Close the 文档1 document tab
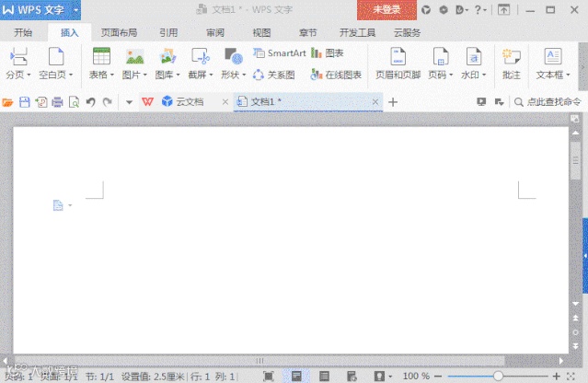Viewport: 588px width, 383px height. pyautogui.click(x=375, y=101)
